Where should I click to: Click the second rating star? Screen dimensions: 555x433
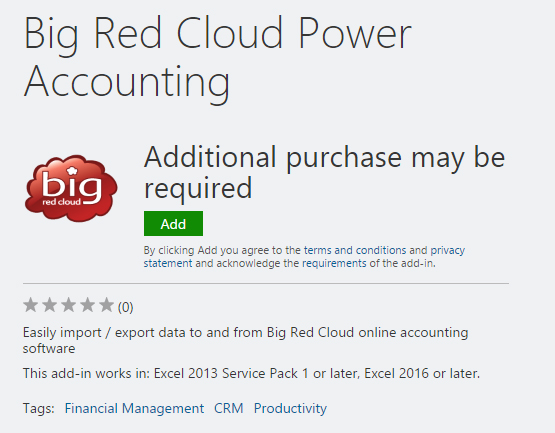point(50,305)
